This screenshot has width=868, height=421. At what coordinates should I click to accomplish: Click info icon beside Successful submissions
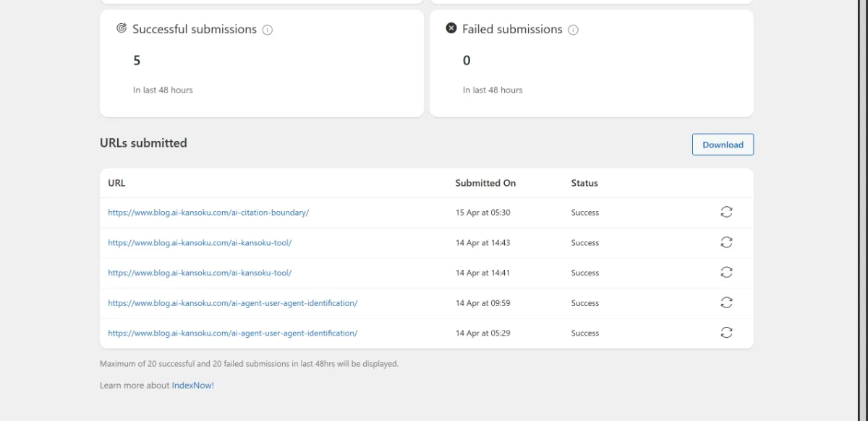coord(268,30)
